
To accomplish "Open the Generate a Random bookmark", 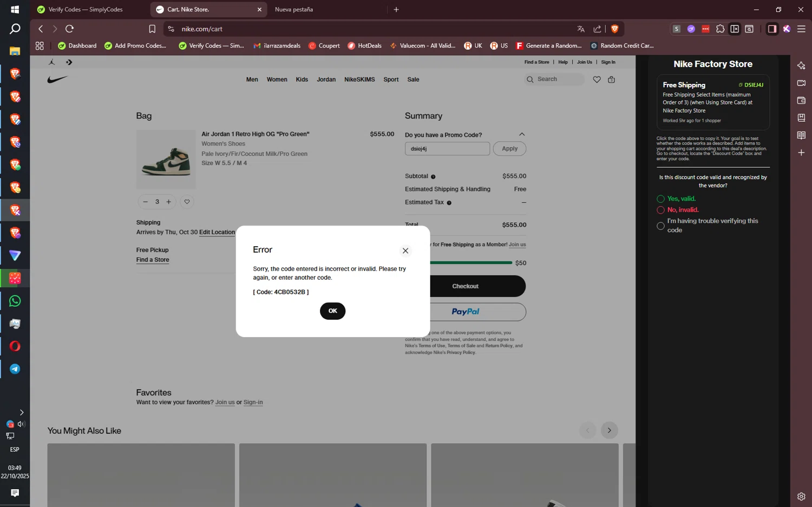I will coord(549,45).
